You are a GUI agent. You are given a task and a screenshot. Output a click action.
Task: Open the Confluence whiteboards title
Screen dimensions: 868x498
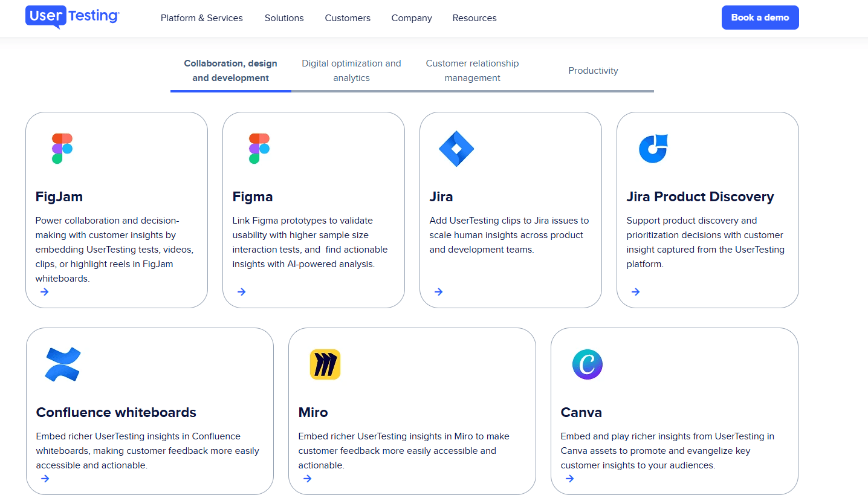pos(116,413)
